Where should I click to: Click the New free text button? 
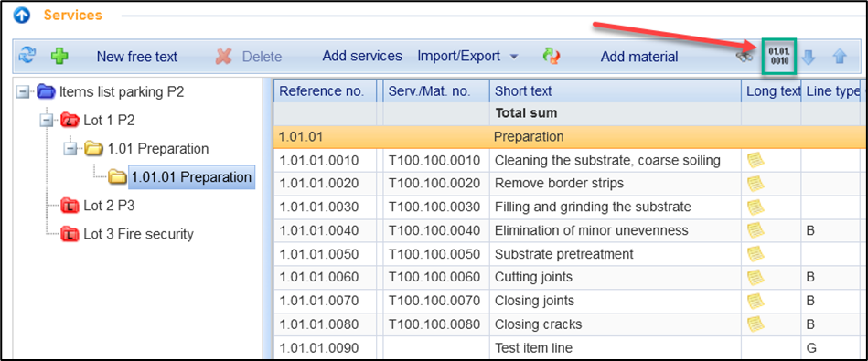point(136,57)
